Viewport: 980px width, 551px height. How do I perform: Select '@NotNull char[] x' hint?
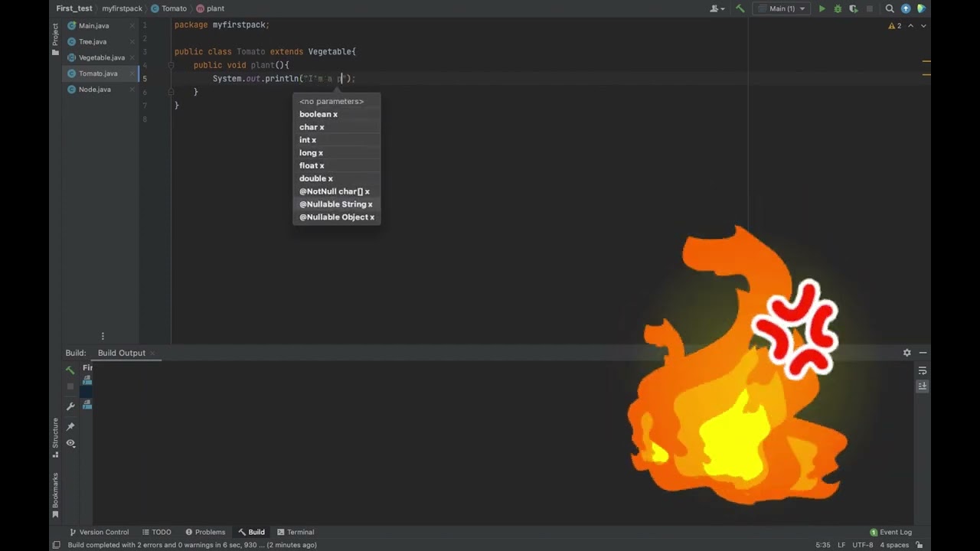point(336,192)
